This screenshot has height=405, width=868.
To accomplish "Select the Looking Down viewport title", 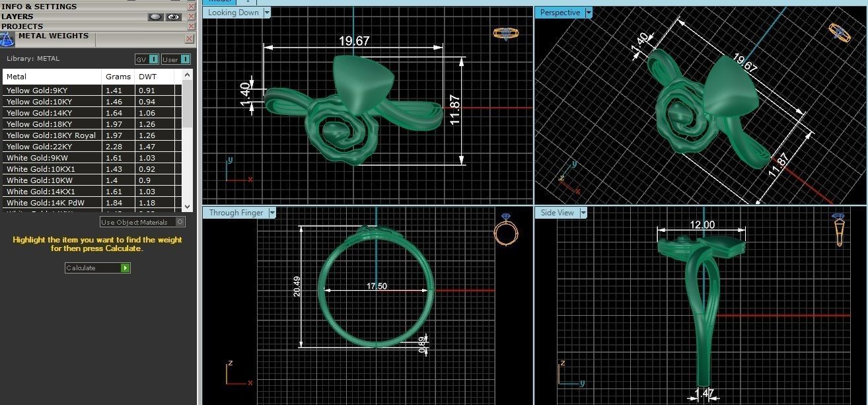I will pos(233,13).
